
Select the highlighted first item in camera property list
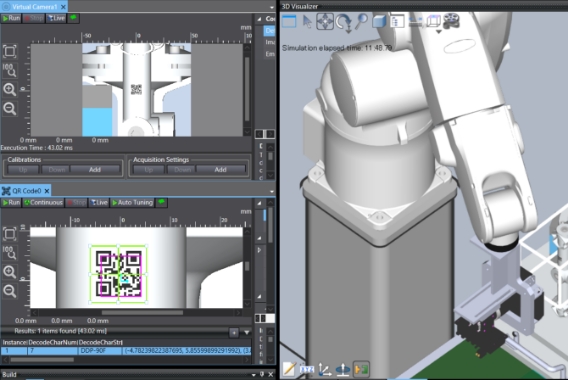click(x=269, y=31)
